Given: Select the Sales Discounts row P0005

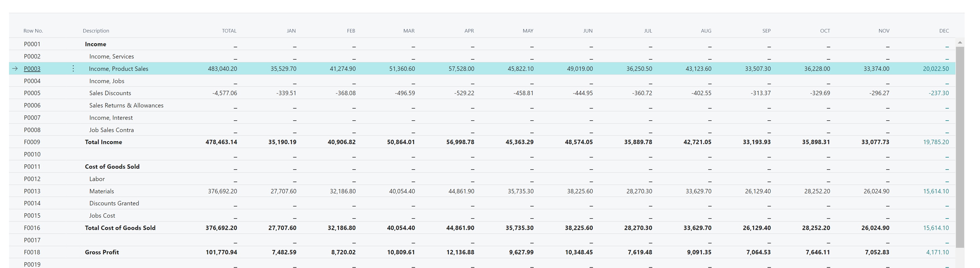Looking at the screenshot, I should pyautogui.click(x=110, y=93).
